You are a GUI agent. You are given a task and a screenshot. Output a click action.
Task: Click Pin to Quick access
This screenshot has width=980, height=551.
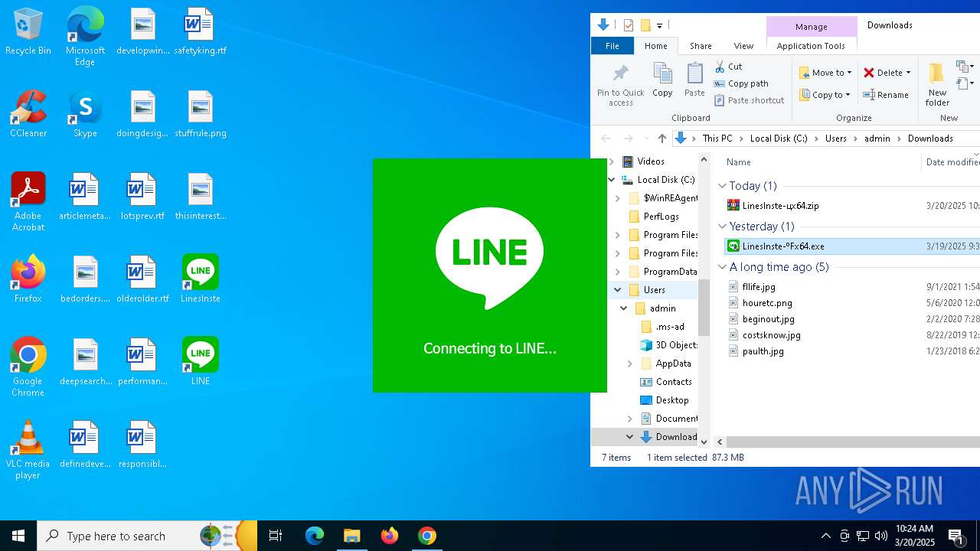click(x=621, y=84)
